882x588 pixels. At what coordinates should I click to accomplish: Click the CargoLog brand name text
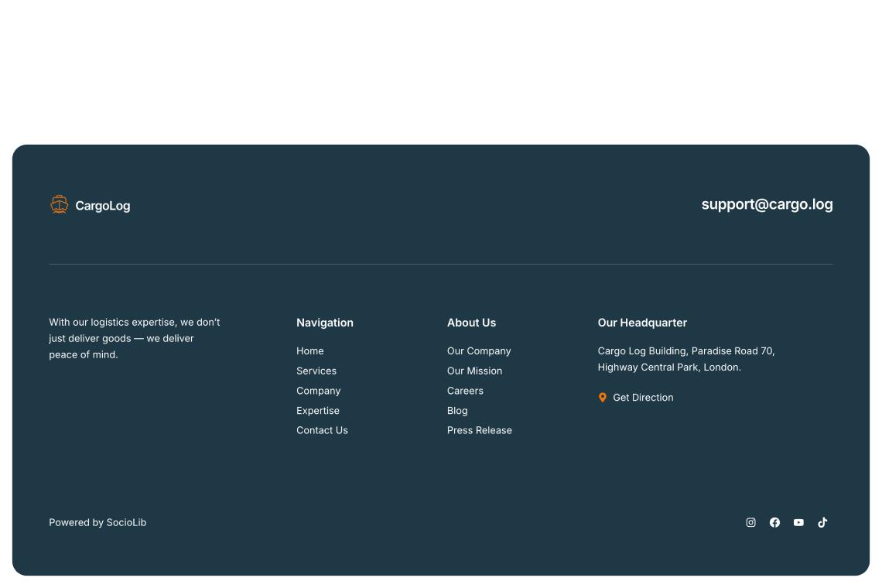point(102,205)
